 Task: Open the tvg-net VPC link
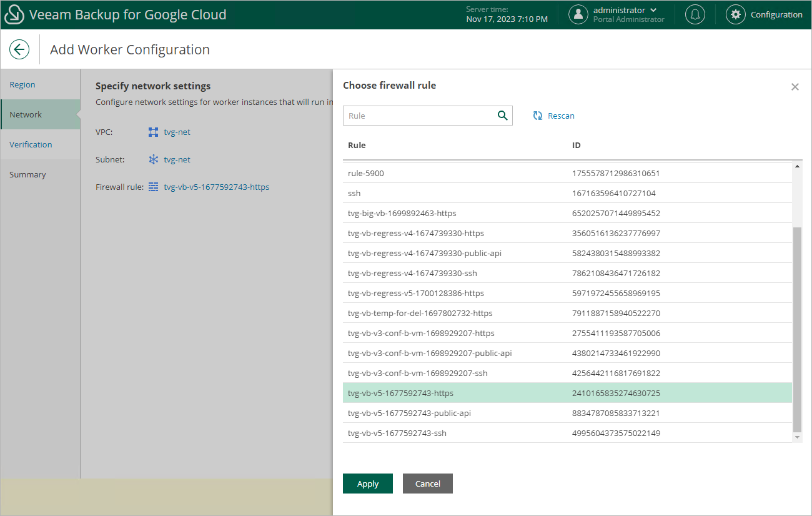177,132
